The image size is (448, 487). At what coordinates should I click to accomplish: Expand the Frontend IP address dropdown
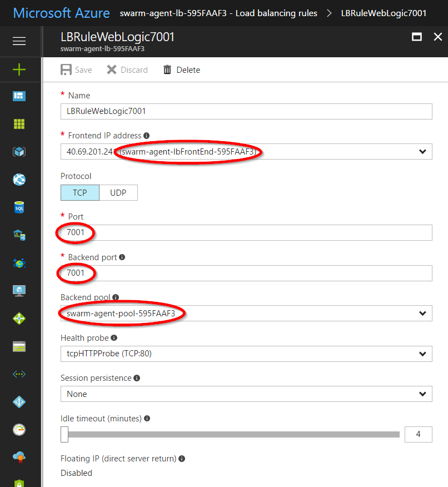[x=422, y=152]
